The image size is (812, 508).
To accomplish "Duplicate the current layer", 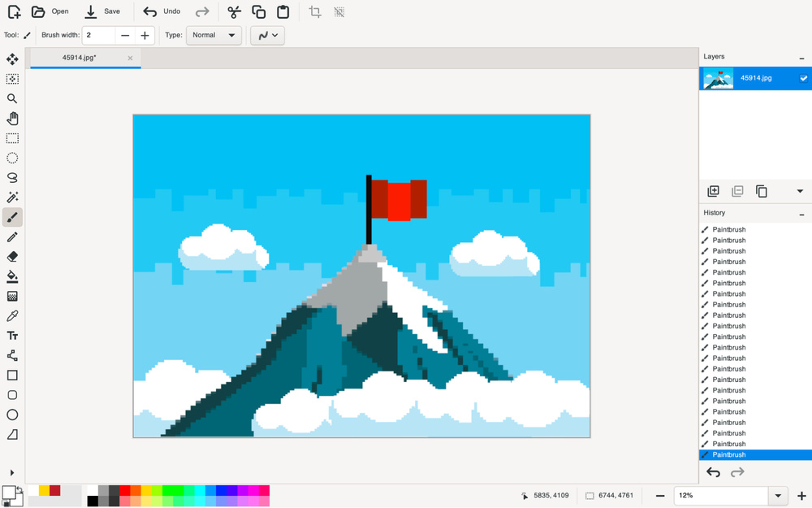I will pos(762,191).
